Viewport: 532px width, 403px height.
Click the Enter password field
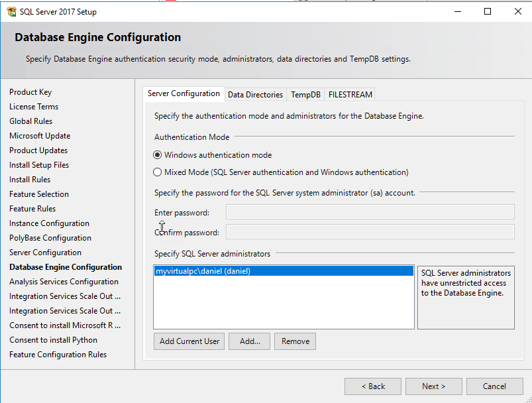coord(370,212)
